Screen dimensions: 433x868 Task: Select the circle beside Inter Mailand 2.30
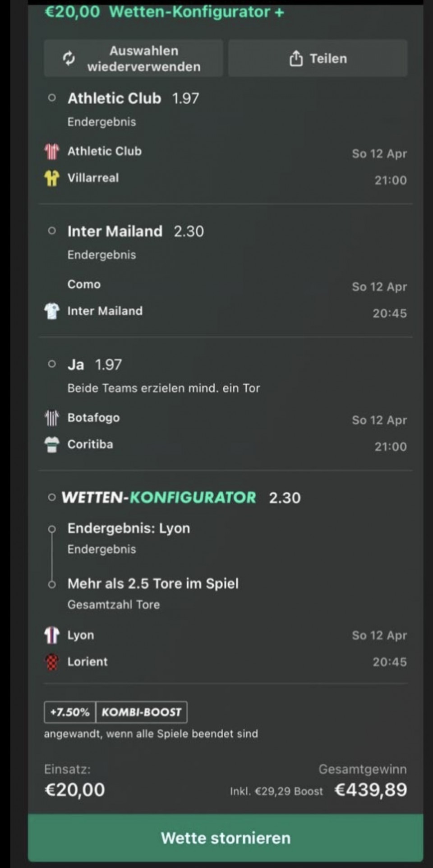tap(52, 231)
